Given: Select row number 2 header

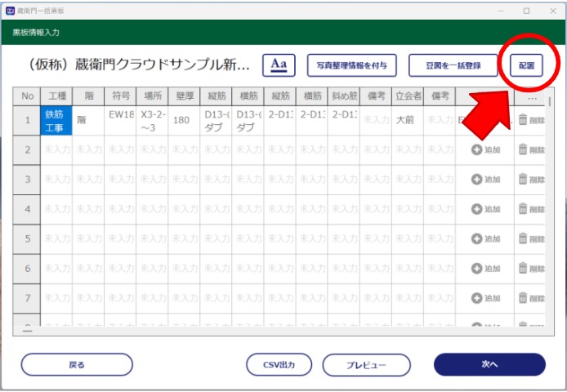Looking at the screenshot, I should 27,150.
